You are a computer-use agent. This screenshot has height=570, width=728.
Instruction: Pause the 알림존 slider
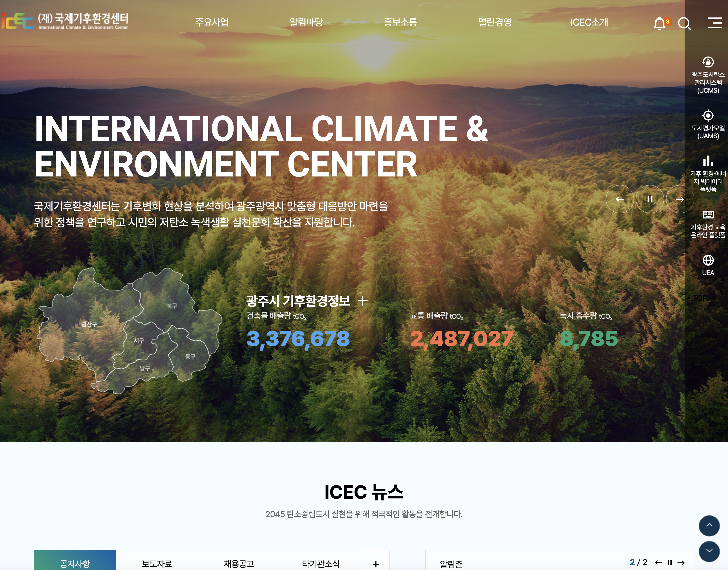(x=669, y=562)
